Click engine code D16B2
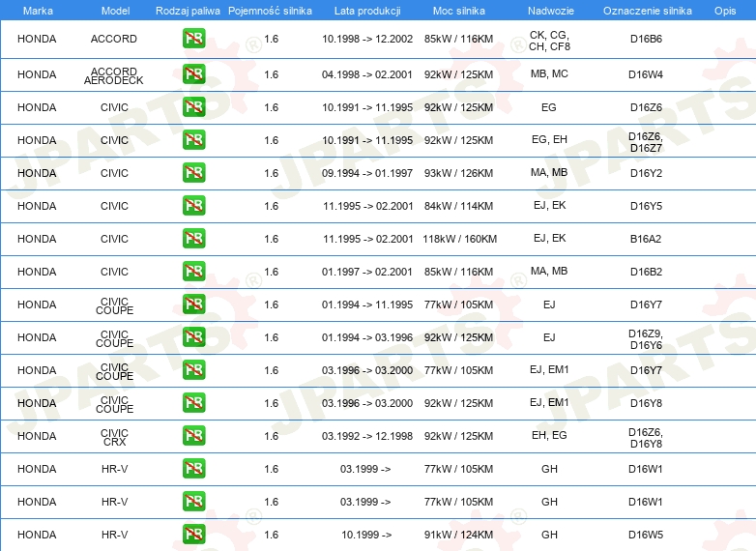This screenshot has height=551, width=756. click(x=646, y=272)
